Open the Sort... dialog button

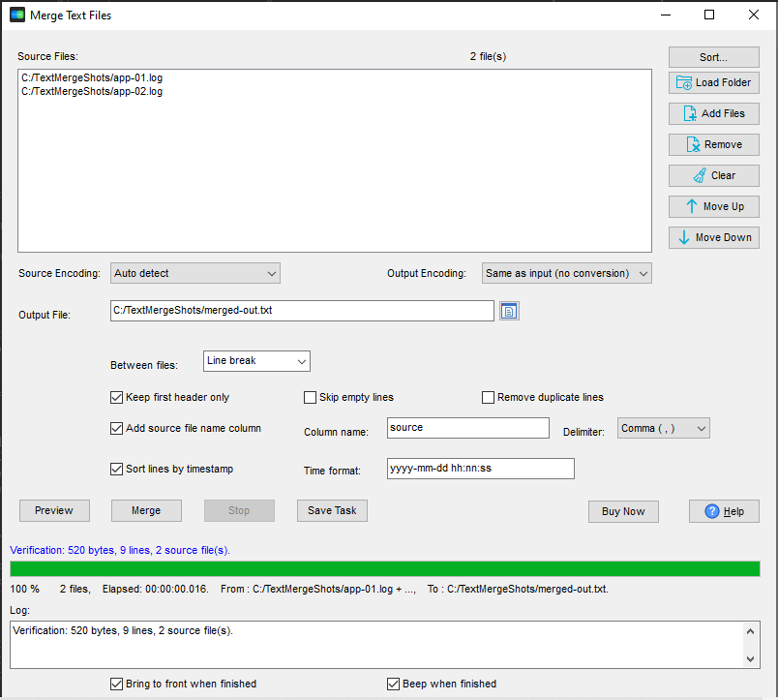coord(713,57)
